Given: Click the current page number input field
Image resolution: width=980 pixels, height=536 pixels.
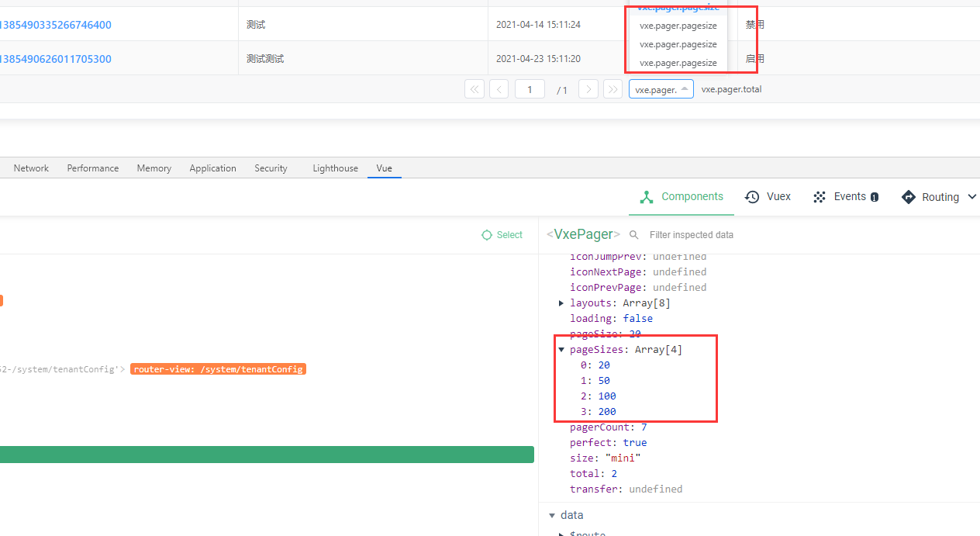Looking at the screenshot, I should [530, 88].
